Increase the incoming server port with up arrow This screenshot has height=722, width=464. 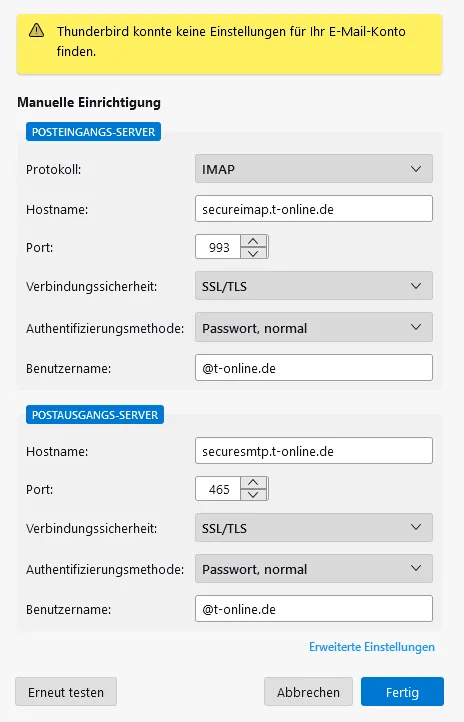(x=253, y=241)
